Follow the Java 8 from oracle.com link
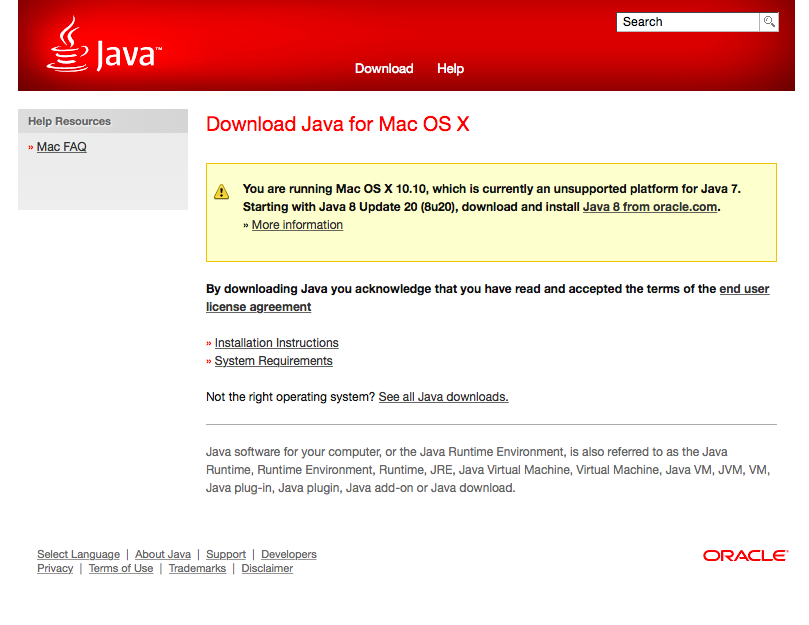The height and width of the screenshot is (625, 809). tap(650, 207)
